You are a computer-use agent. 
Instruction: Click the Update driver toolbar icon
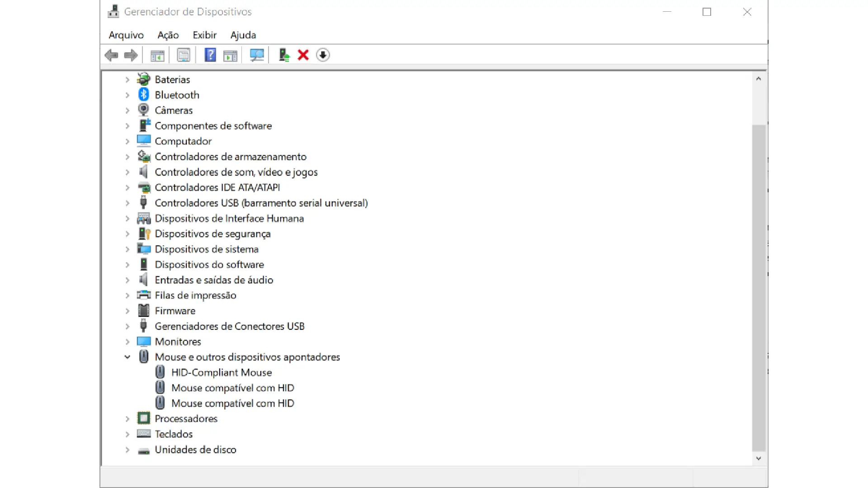coord(284,55)
